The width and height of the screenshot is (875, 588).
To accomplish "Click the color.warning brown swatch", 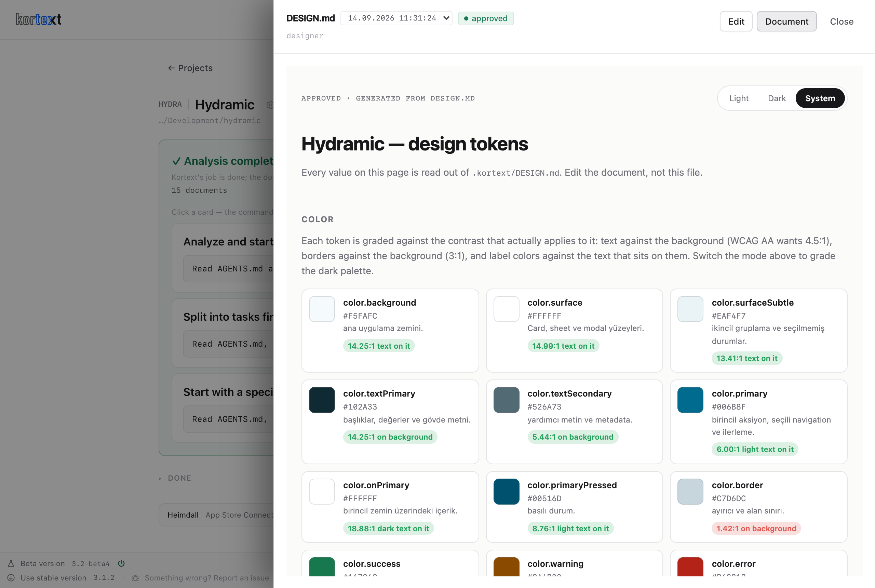I will [506, 566].
